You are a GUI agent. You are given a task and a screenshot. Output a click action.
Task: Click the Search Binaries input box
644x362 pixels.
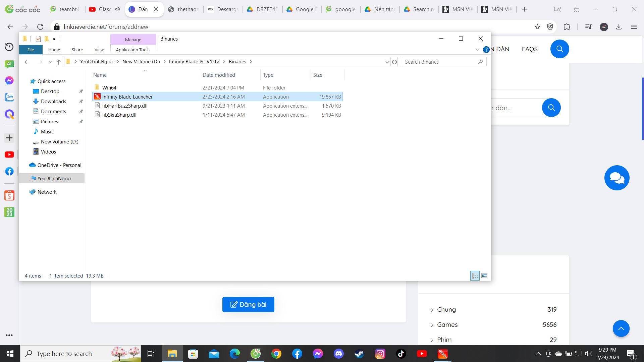click(440, 62)
